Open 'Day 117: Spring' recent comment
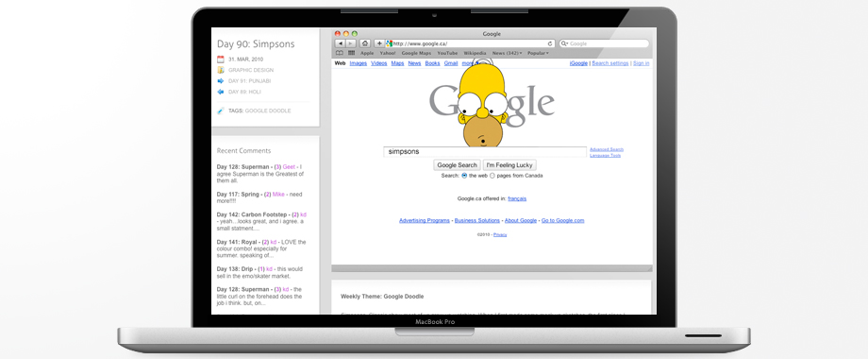The width and height of the screenshot is (868, 359). [238, 195]
